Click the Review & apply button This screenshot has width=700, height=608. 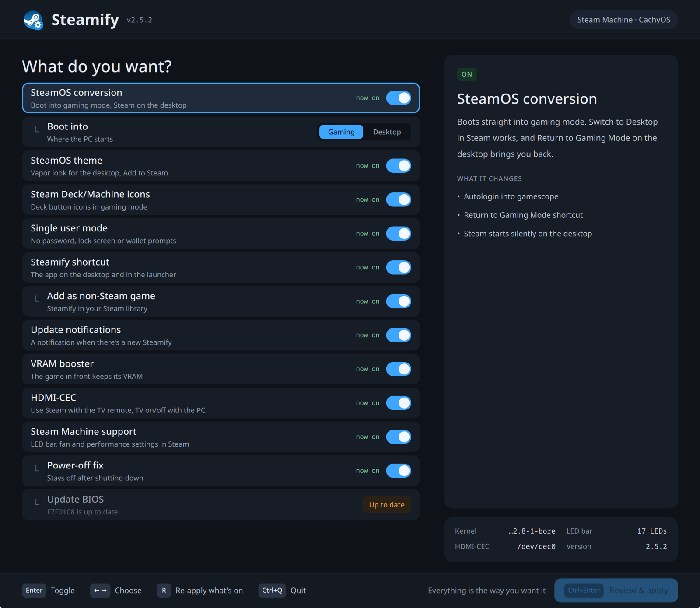616,591
